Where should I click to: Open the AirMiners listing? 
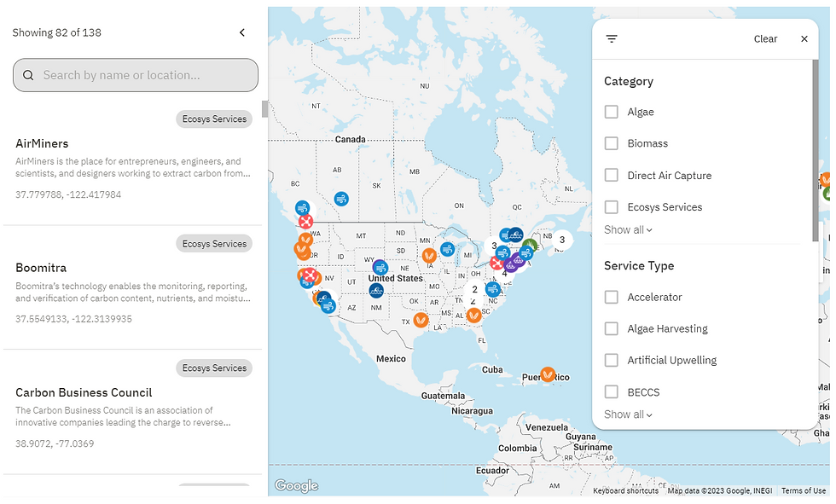pyautogui.click(x=42, y=143)
